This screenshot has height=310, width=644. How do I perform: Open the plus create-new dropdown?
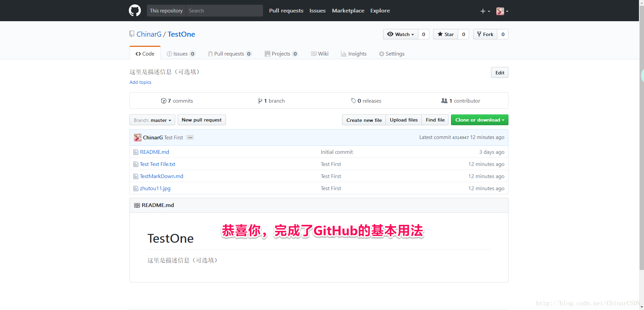coord(485,11)
